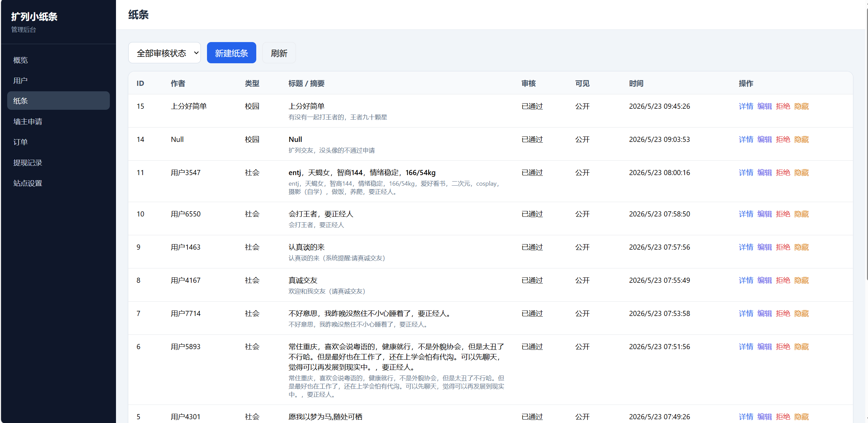
Task: Click note title 认真谈的来
Action: (x=306, y=247)
